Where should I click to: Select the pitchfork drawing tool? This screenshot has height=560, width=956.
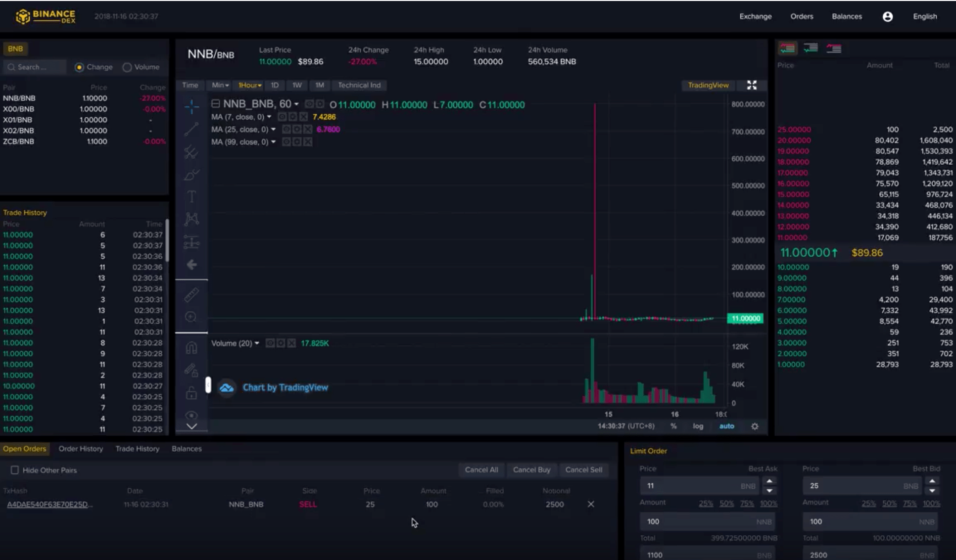pyautogui.click(x=191, y=152)
